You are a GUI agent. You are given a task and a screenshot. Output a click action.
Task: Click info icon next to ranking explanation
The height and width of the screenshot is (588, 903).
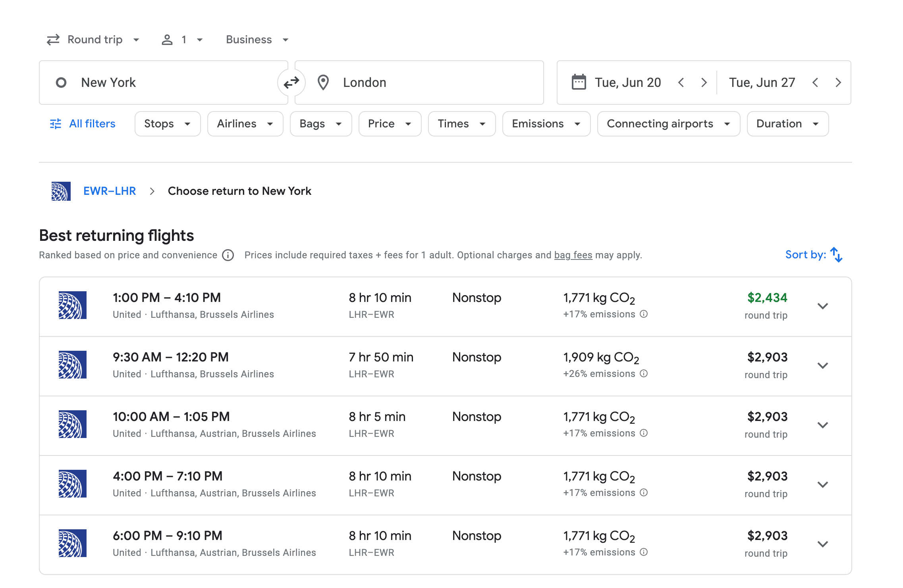click(x=228, y=255)
